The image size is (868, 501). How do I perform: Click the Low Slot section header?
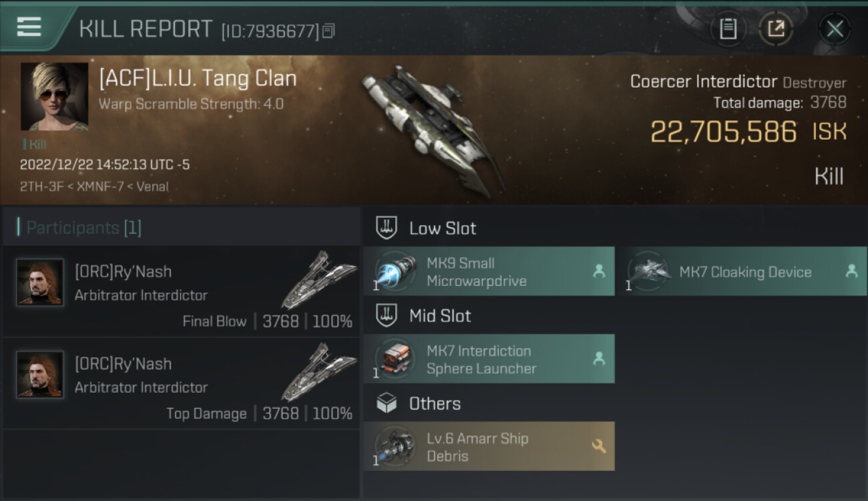pos(442,228)
